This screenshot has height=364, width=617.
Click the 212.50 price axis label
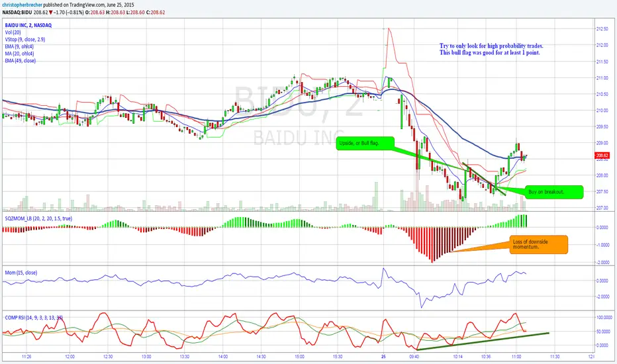tap(602, 29)
